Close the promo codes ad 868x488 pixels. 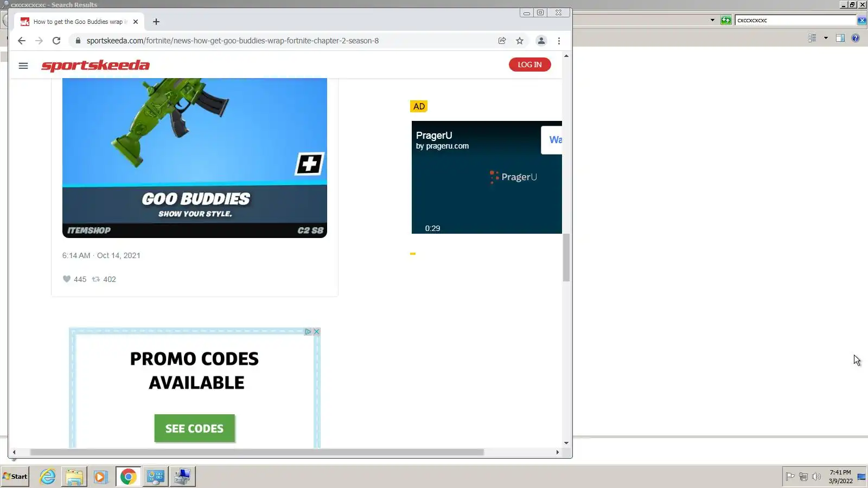coord(317,331)
